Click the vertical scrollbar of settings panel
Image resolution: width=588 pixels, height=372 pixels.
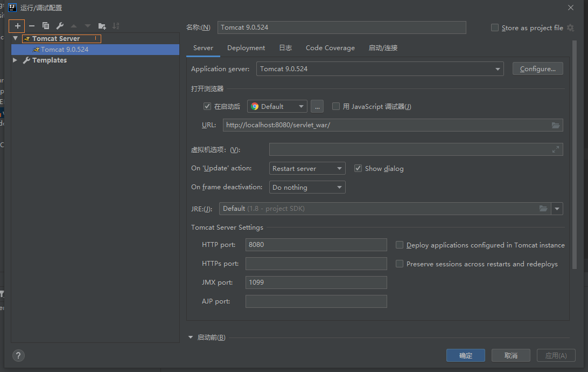tap(575, 155)
